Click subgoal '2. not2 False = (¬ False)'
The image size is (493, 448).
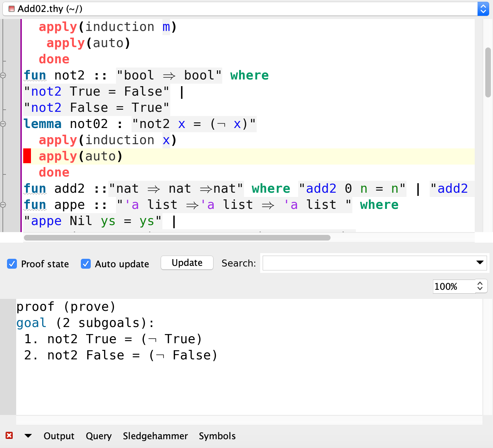coord(121,355)
